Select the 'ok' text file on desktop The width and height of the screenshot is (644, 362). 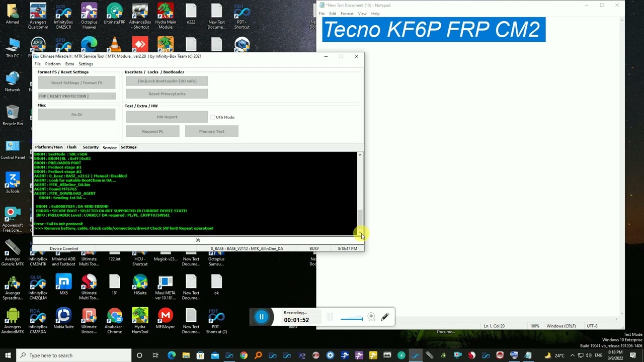(216, 285)
